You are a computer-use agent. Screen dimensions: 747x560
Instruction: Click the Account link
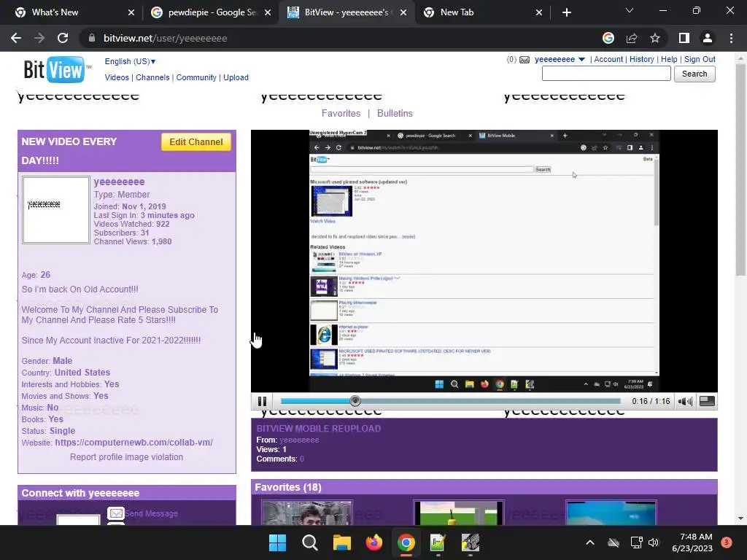point(608,60)
